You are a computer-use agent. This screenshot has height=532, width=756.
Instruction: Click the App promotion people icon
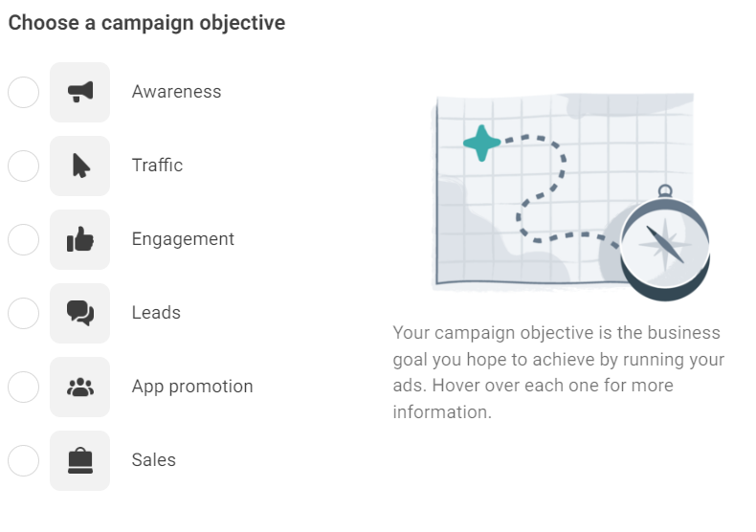(x=80, y=387)
